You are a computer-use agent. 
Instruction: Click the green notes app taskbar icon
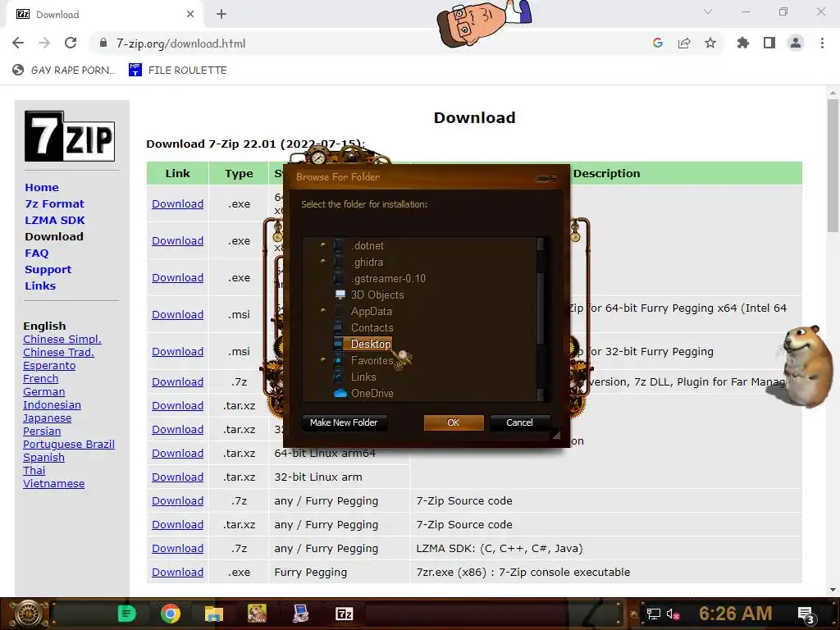(x=127, y=614)
